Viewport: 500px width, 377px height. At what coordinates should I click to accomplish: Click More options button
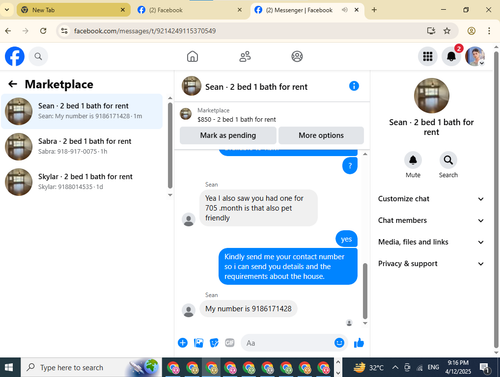(x=321, y=135)
